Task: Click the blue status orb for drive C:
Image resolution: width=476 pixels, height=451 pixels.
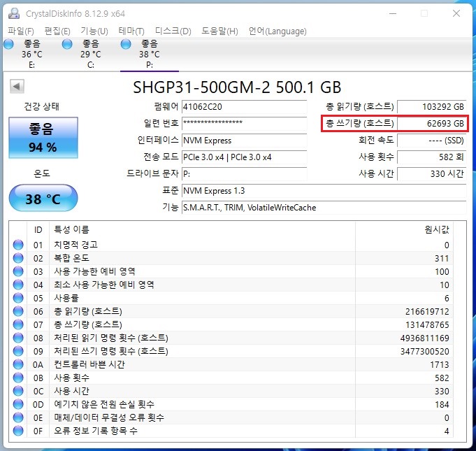Action: click(67, 44)
